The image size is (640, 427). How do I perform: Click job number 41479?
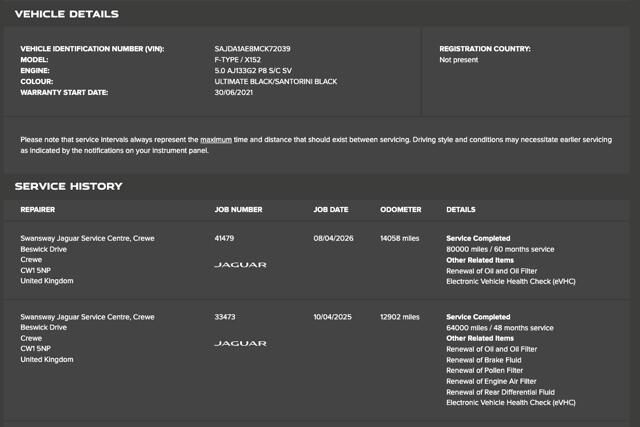224,238
